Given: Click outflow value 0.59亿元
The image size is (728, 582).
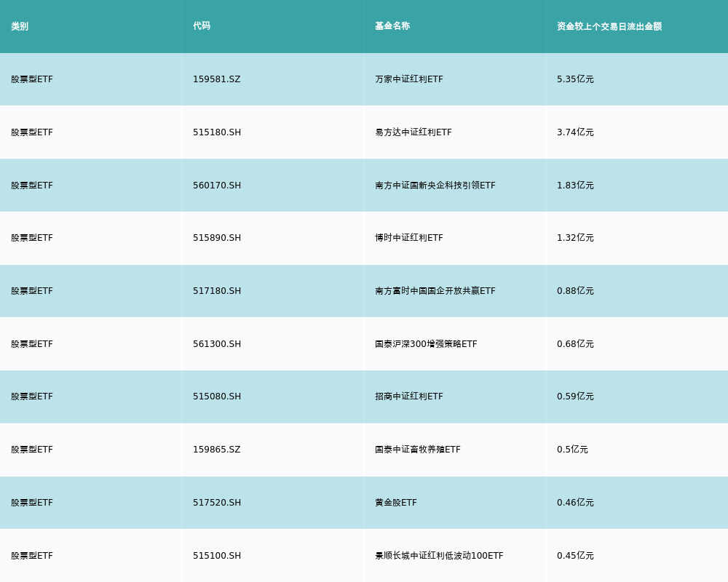Looking at the screenshot, I should [x=575, y=396].
